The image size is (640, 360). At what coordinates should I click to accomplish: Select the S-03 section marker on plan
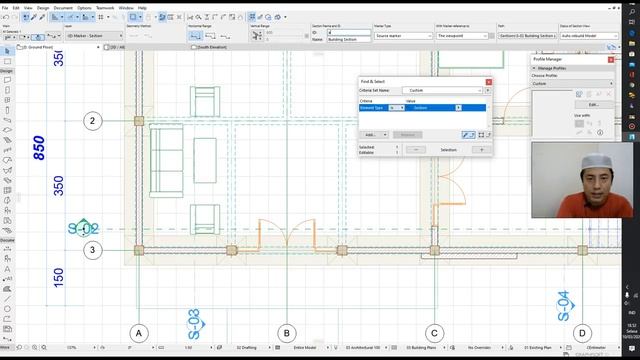(x=196, y=324)
